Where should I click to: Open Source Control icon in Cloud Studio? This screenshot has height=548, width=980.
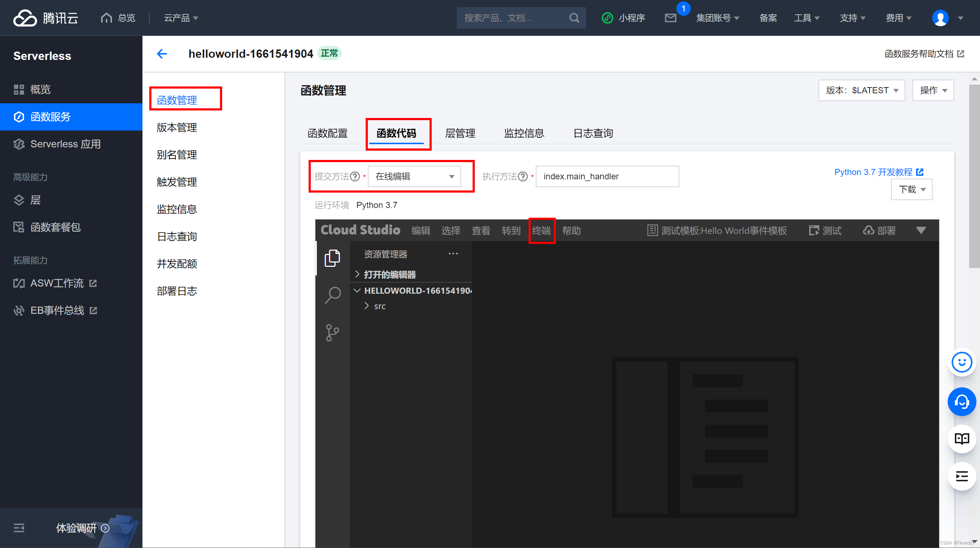332,333
